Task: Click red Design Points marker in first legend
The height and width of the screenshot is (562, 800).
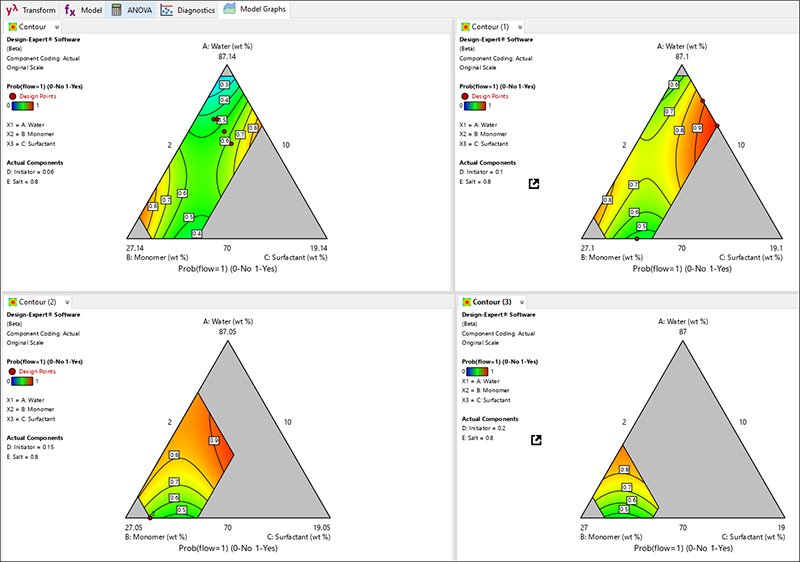Action: coord(13,96)
